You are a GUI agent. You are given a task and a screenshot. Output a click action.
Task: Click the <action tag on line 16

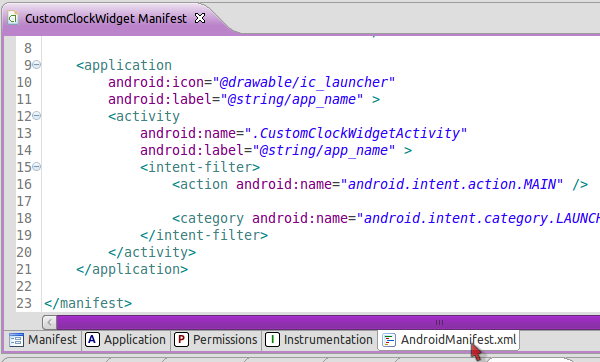tap(200, 184)
